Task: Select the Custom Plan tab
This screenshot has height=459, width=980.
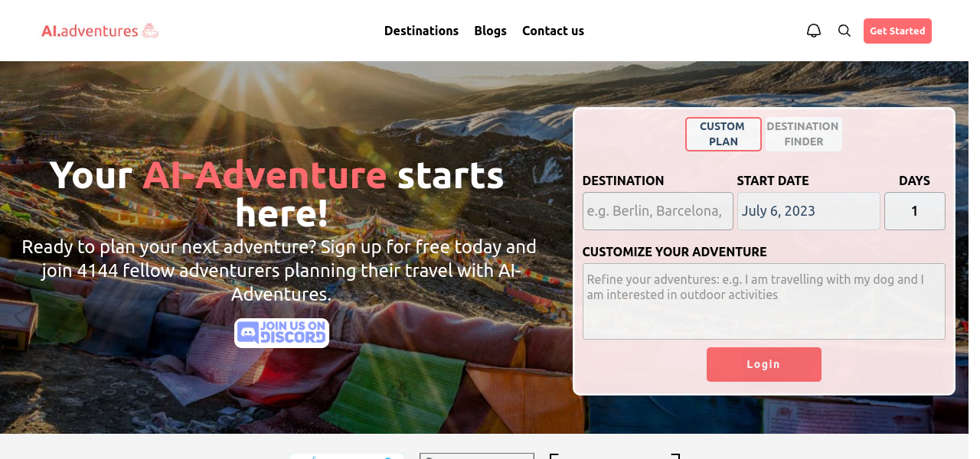Action: point(723,134)
